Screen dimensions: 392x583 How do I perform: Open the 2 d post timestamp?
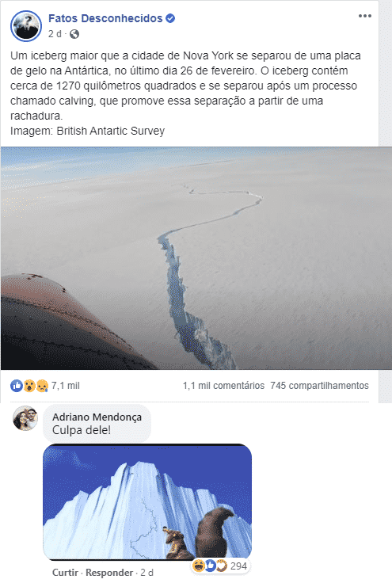pyautogui.click(x=55, y=34)
